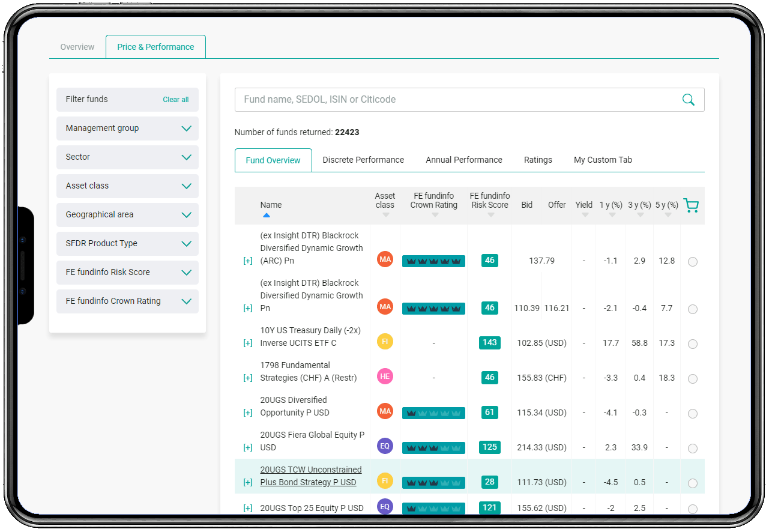Click FI badge for 10Y US Treasury ETF
769x532 pixels.
(x=385, y=342)
